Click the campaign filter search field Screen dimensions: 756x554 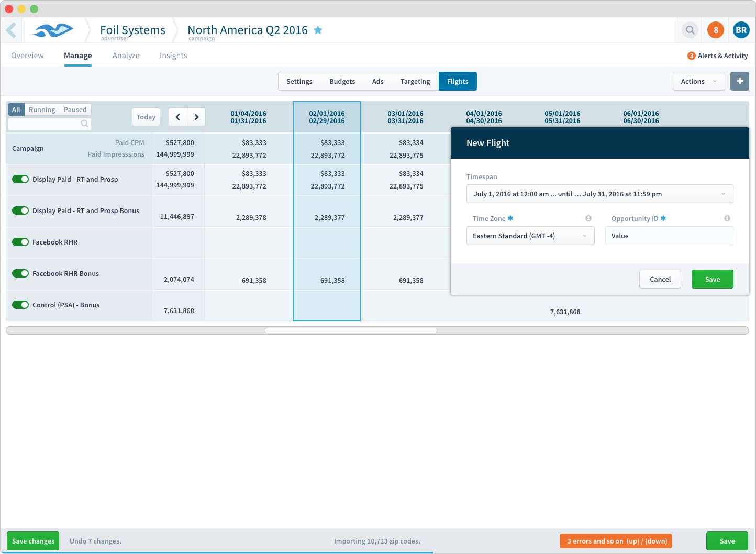point(50,124)
